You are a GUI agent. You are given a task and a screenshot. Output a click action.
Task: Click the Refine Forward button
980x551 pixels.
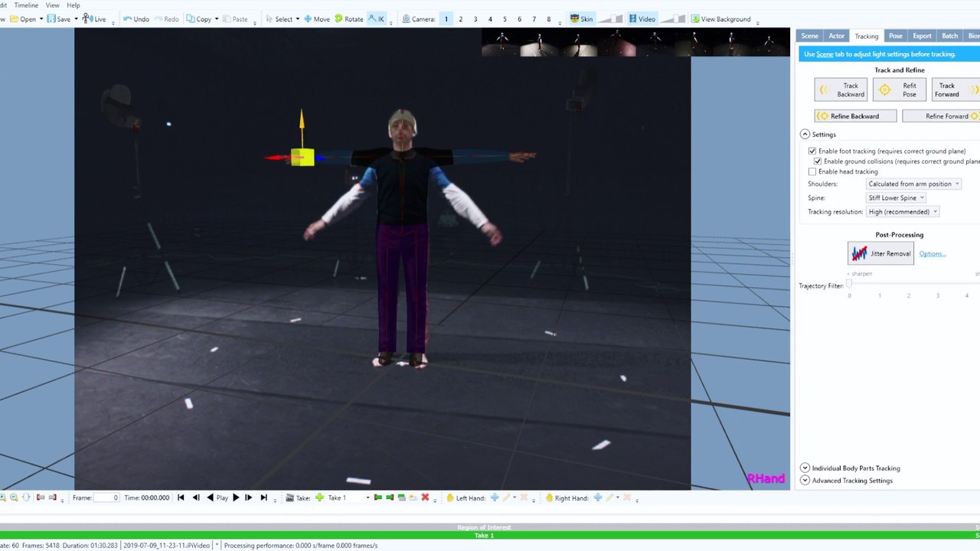coord(941,116)
